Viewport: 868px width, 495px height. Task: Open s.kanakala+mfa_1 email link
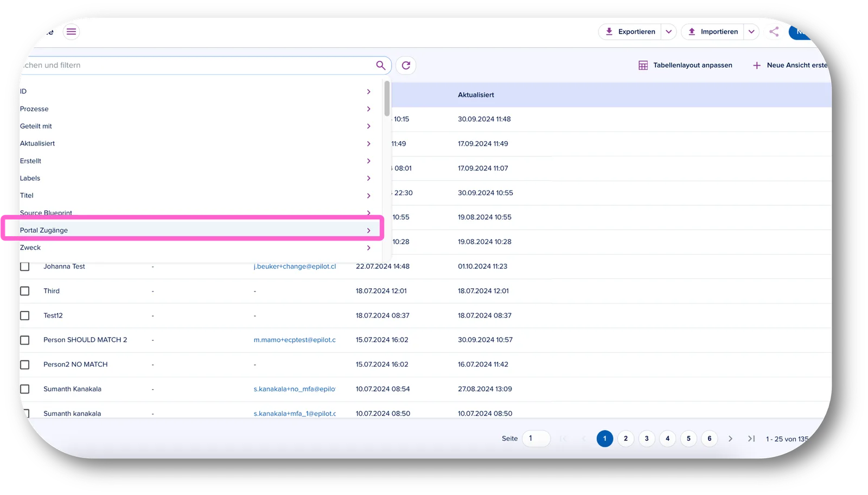pos(295,414)
